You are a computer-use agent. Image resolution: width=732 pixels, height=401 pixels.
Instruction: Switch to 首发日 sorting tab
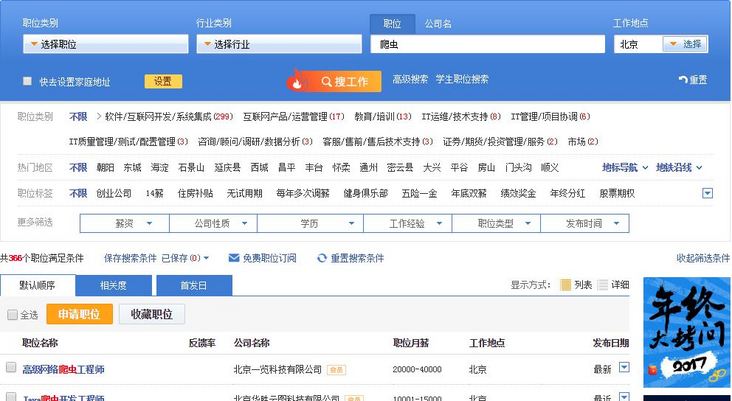click(194, 285)
